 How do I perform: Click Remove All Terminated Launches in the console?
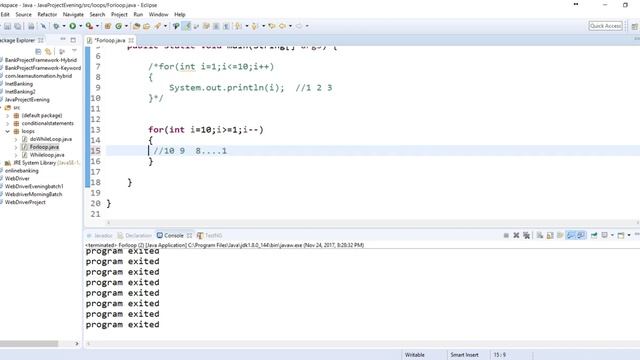point(527,236)
